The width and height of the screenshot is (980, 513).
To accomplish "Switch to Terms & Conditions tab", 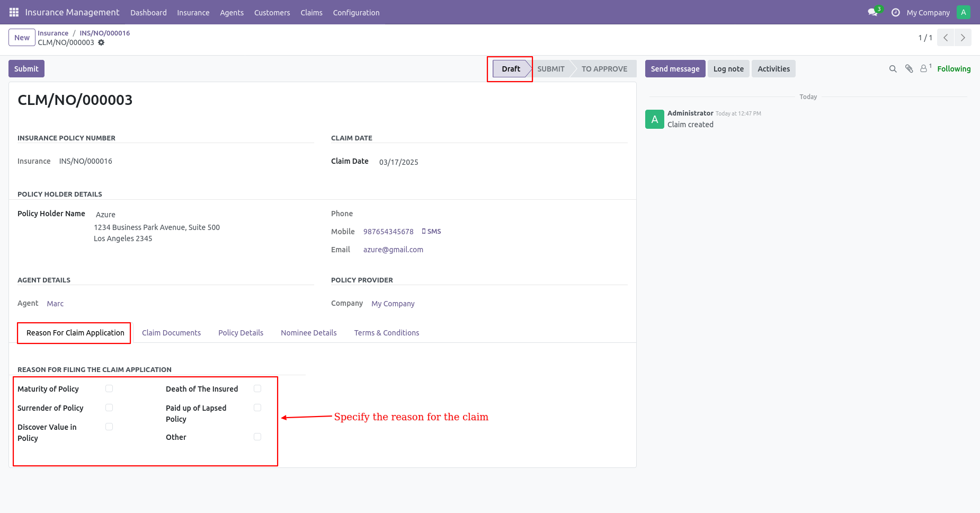I will (387, 333).
